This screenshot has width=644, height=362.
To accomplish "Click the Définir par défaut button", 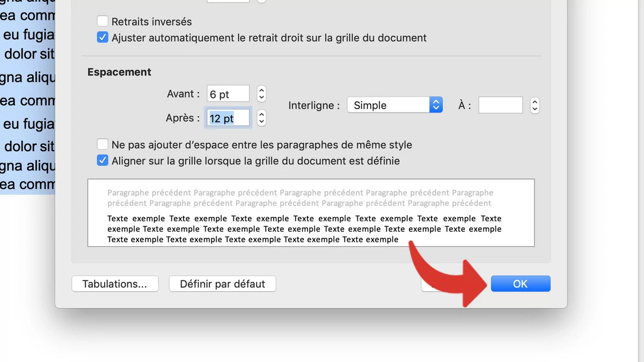I will [222, 284].
